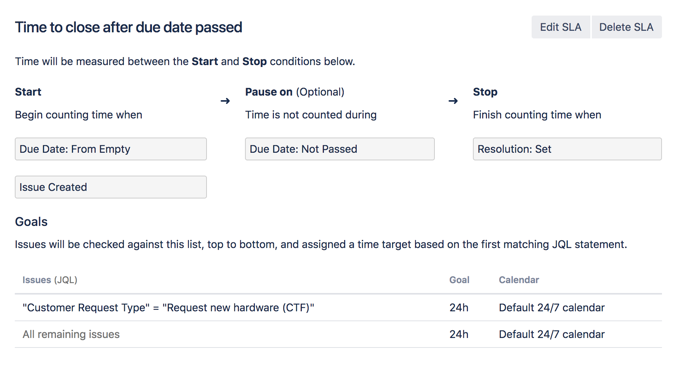The width and height of the screenshot is (675, 370).
Task: Click the 24h goal for All remaining issues
Action: [459, 334]
